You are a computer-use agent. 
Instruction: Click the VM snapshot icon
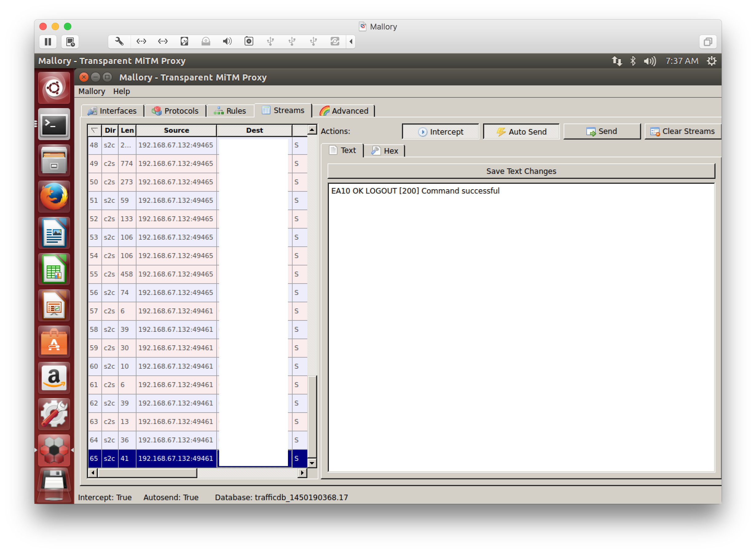(70, 41)
